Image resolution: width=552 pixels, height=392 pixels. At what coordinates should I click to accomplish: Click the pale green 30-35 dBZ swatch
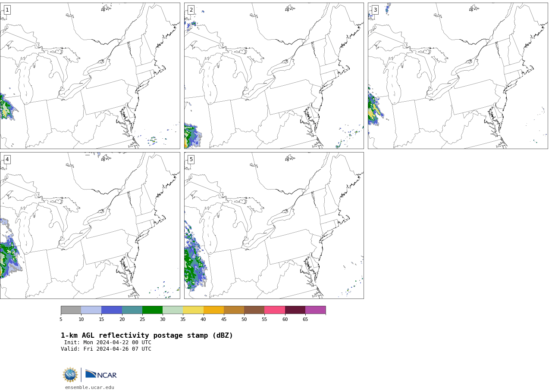(x=172, y=310)
